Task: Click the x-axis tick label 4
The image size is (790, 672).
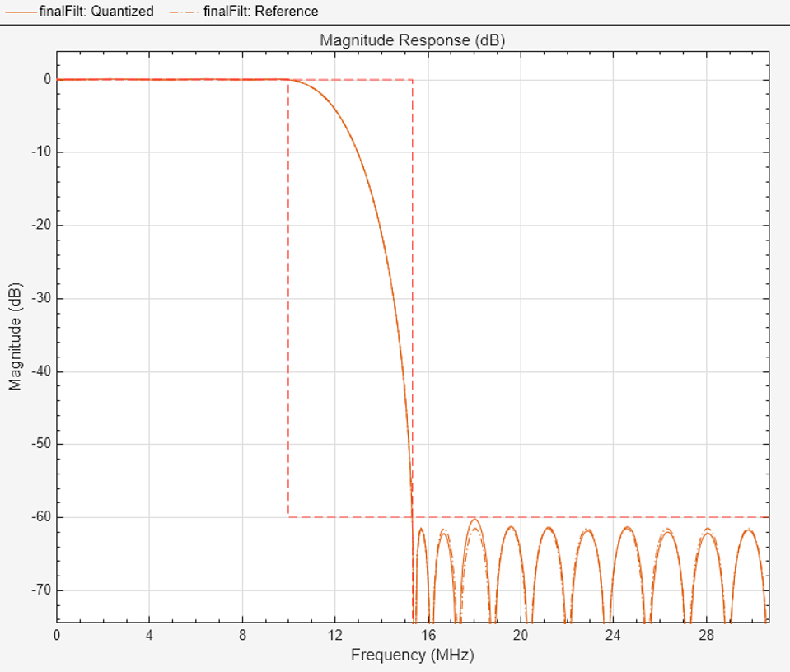Action: click(x=149, y=635)
